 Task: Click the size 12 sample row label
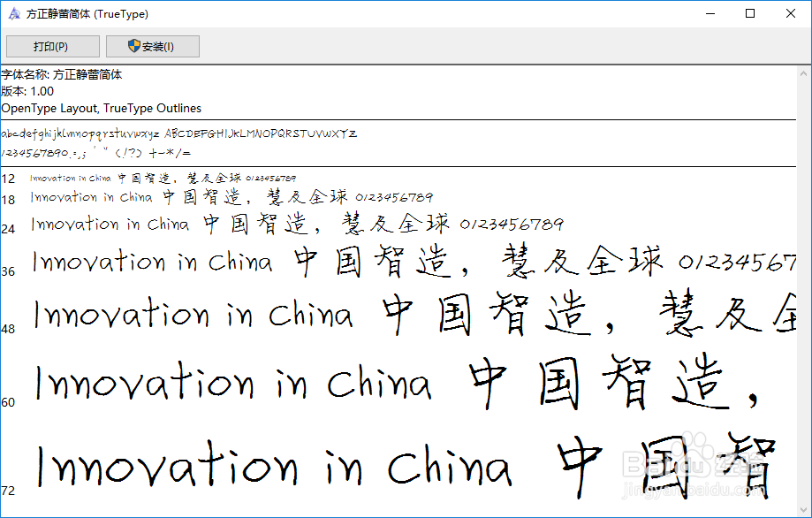pyautogui.click(x=8, y=179)
